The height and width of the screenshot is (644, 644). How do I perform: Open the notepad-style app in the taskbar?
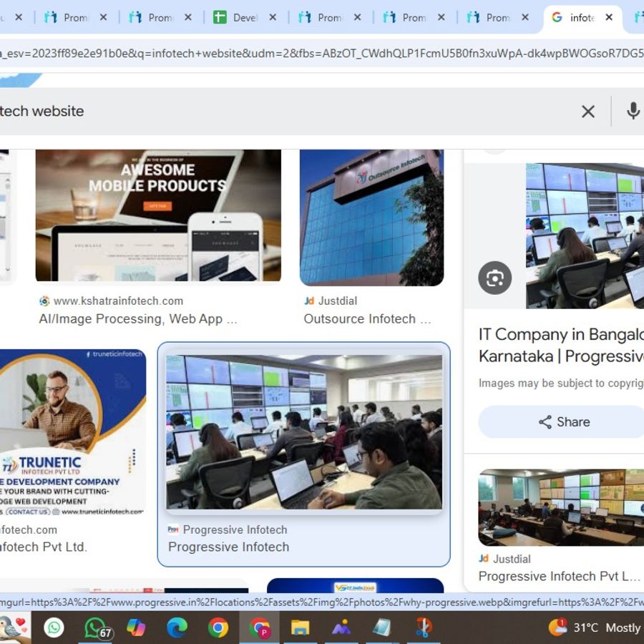[382, 628]
